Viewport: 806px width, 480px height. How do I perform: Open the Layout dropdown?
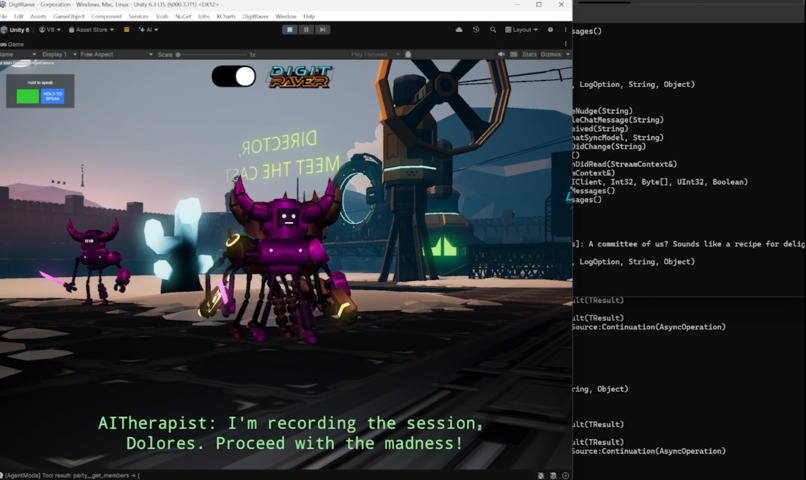click(x=521, y=30)
